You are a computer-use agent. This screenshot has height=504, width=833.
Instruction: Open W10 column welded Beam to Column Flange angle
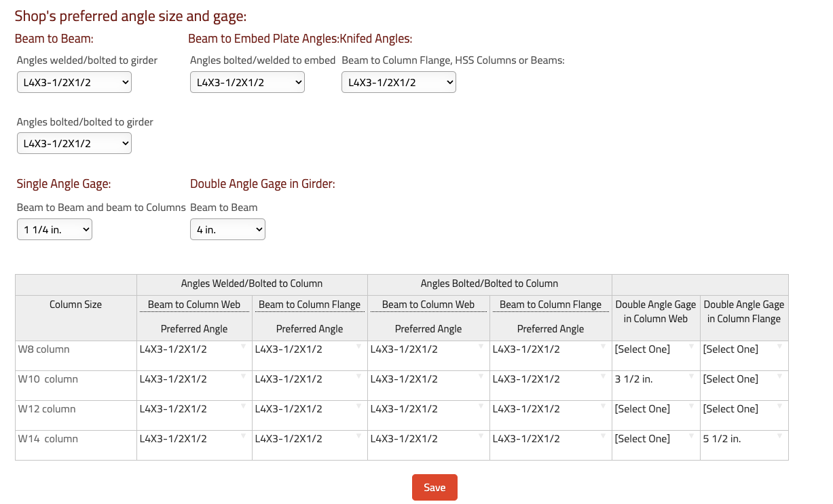(x=309, y=379)
